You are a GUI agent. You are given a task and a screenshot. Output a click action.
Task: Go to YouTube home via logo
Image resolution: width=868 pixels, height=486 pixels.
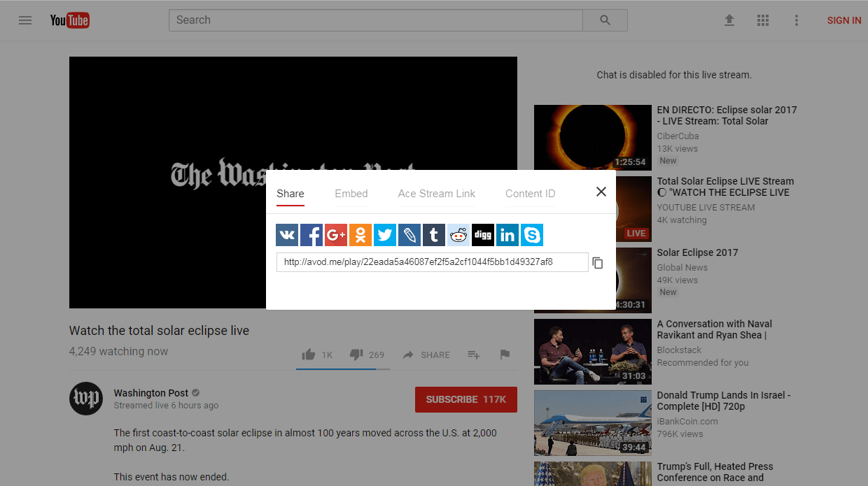(x=69, y=20)
